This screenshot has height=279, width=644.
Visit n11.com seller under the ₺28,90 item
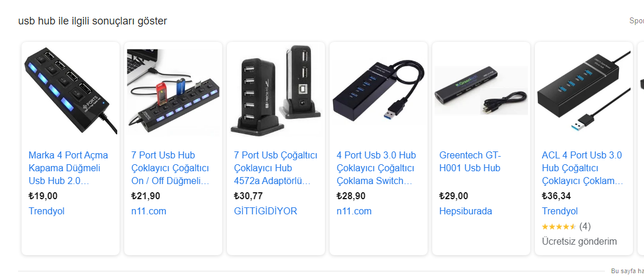[x=354, y=211]
